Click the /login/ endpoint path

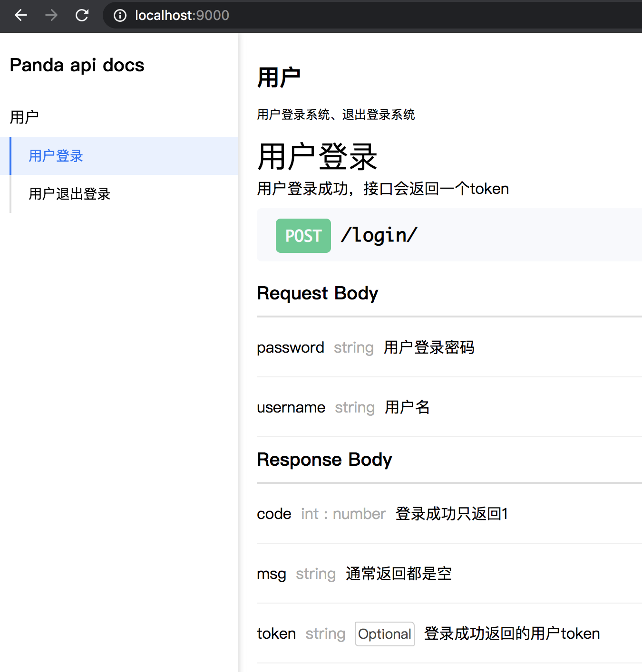coord(379,235)
